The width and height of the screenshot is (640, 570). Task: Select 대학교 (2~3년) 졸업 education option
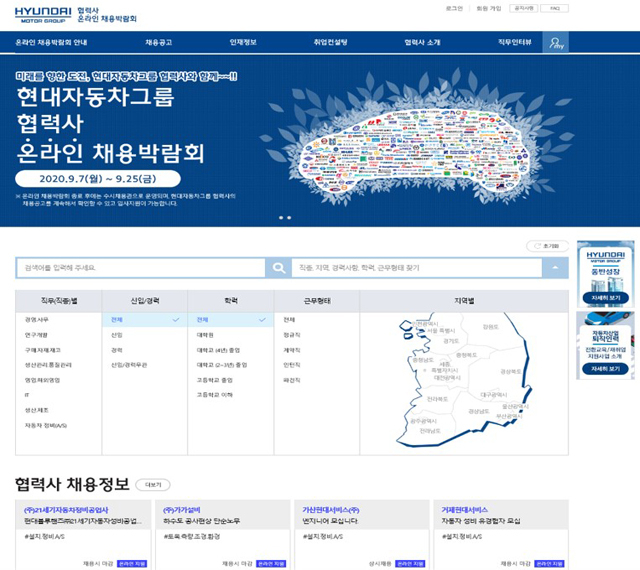pyautogui.click(x=222, y=365)
